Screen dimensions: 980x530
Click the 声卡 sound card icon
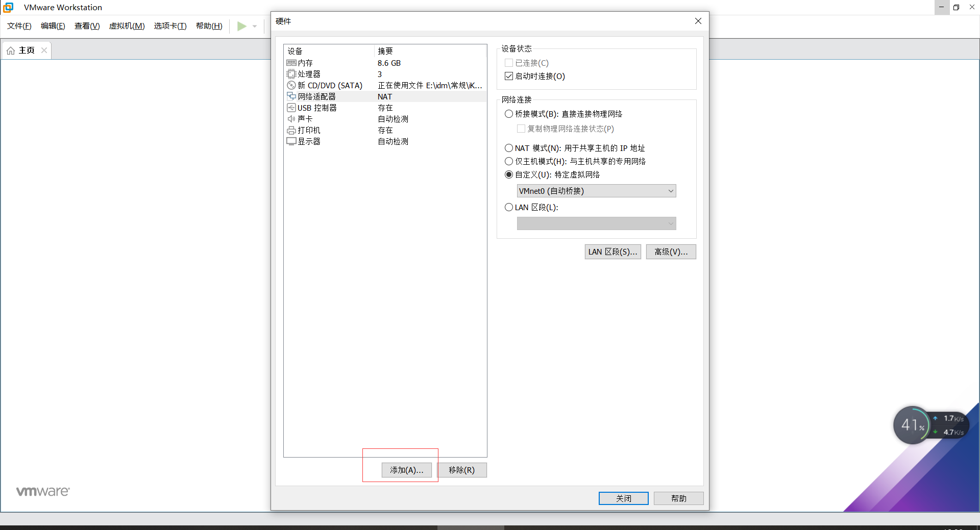tap(291, 118)
